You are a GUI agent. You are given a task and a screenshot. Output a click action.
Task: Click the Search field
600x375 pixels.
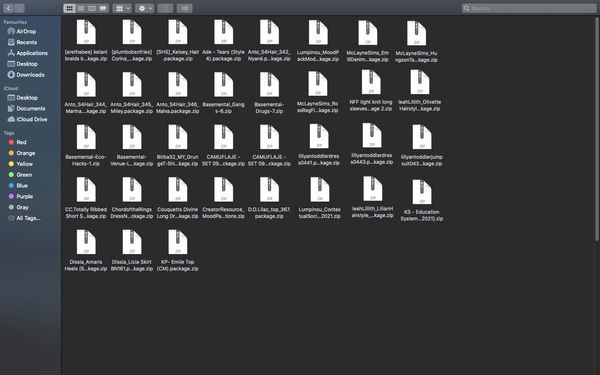[x=529, y=8]
